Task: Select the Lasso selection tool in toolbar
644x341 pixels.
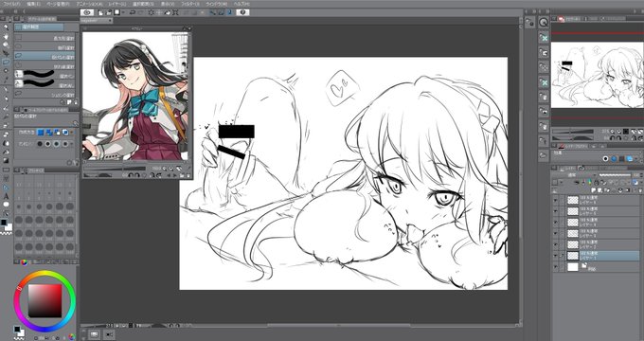Action: (x=6, y=62)
